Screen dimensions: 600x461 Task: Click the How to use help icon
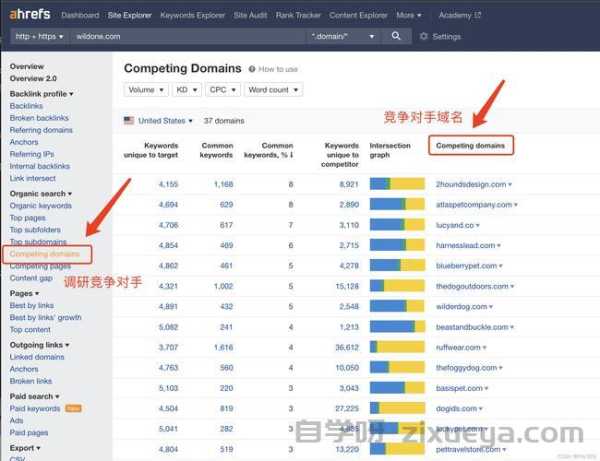[252, 69]
